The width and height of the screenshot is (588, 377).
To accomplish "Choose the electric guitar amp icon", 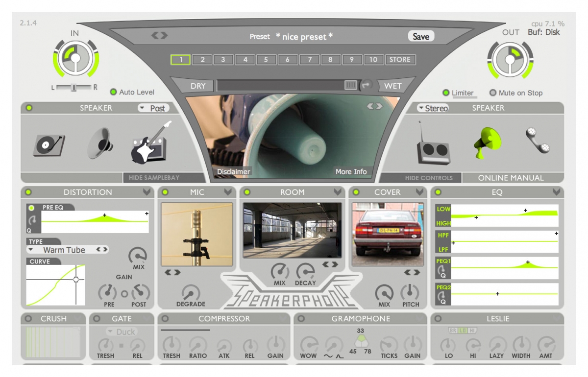I will (x=151, y=142).
